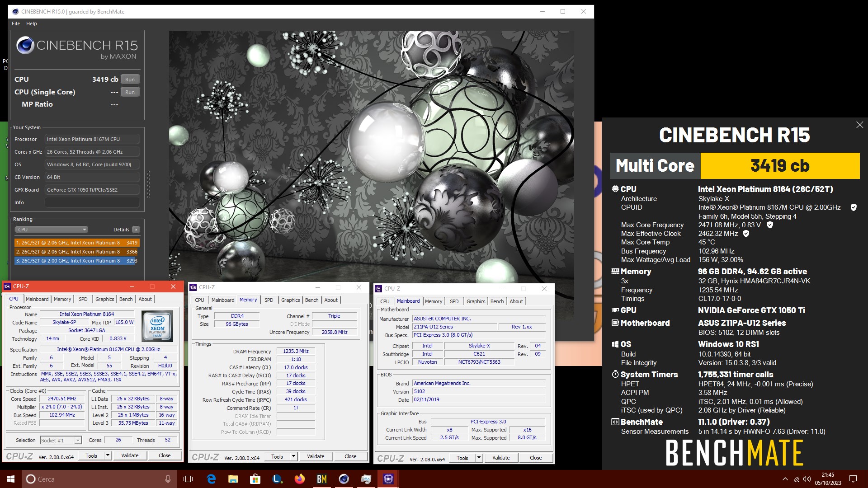
Task: Run the CPU multi-core benchmark
Action: [x=130, y=79]
